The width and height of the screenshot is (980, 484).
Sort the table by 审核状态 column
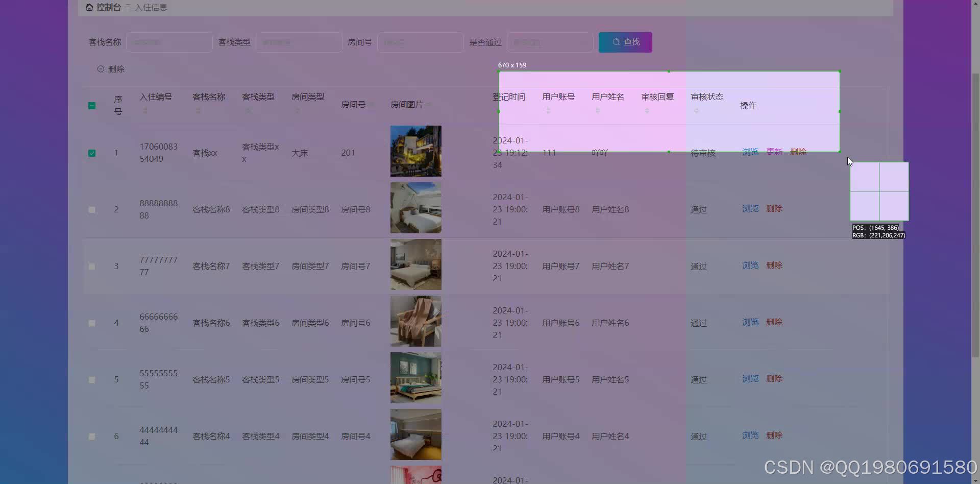695,109
